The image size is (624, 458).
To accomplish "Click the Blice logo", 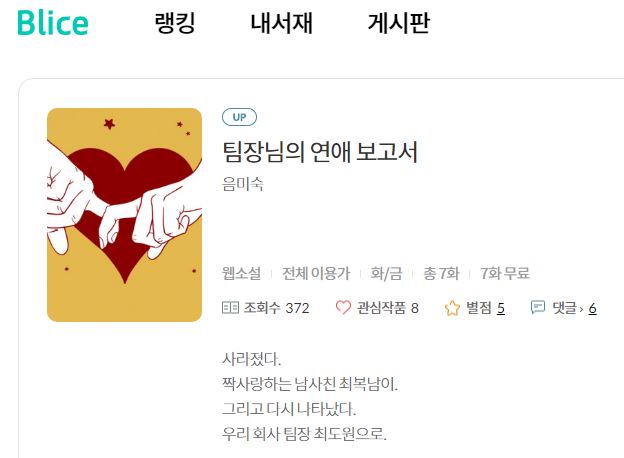I will (53, 23).
